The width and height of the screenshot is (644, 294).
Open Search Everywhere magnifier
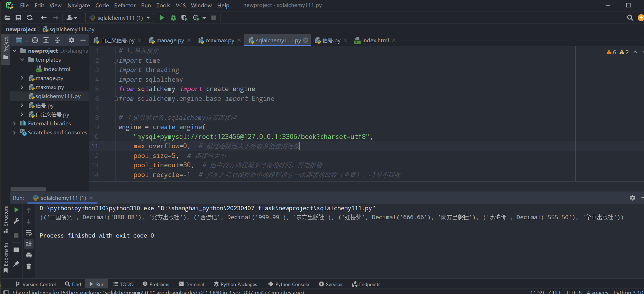(x=630, y=18)
